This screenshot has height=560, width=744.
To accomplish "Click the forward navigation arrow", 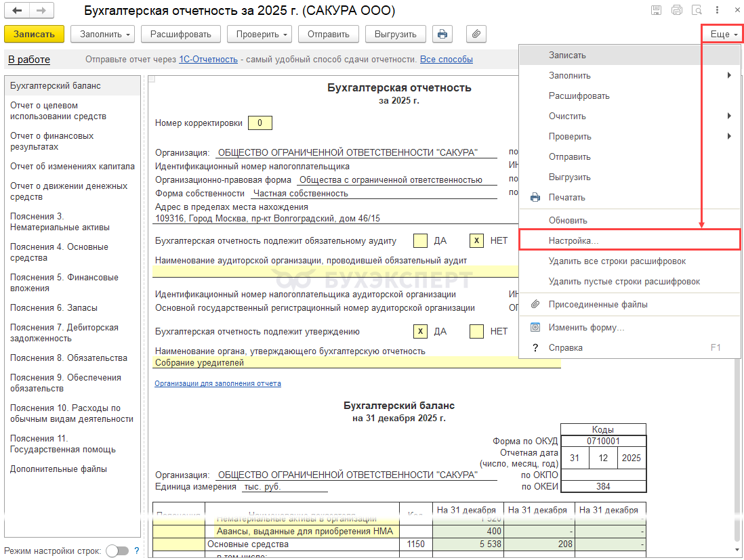I will [x=41, y=11].
